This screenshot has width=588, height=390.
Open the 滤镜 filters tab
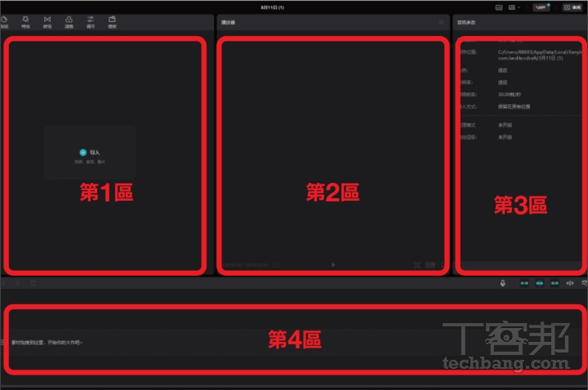pyautogui.click(x=69, y=22)
